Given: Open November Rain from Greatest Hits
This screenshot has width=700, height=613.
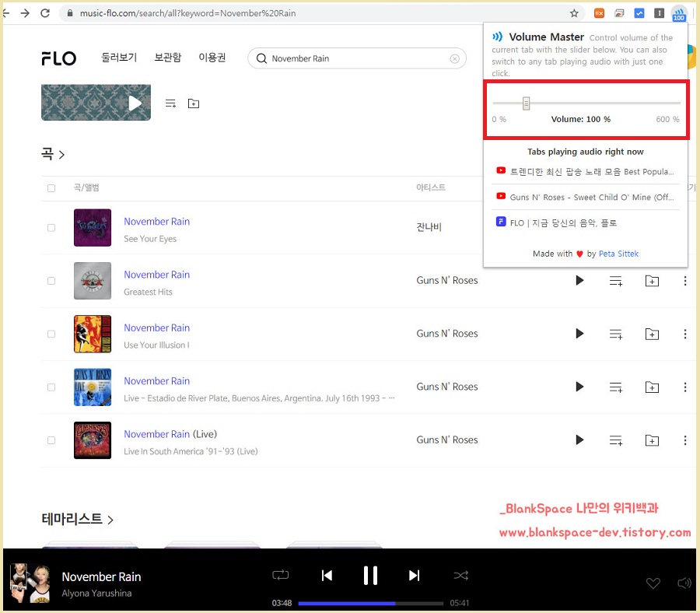Looking at the screenshot, I should coord(156,275).
